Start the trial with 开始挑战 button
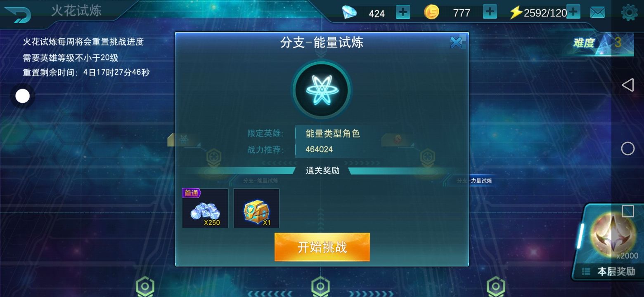 click(x=322, y=247)
